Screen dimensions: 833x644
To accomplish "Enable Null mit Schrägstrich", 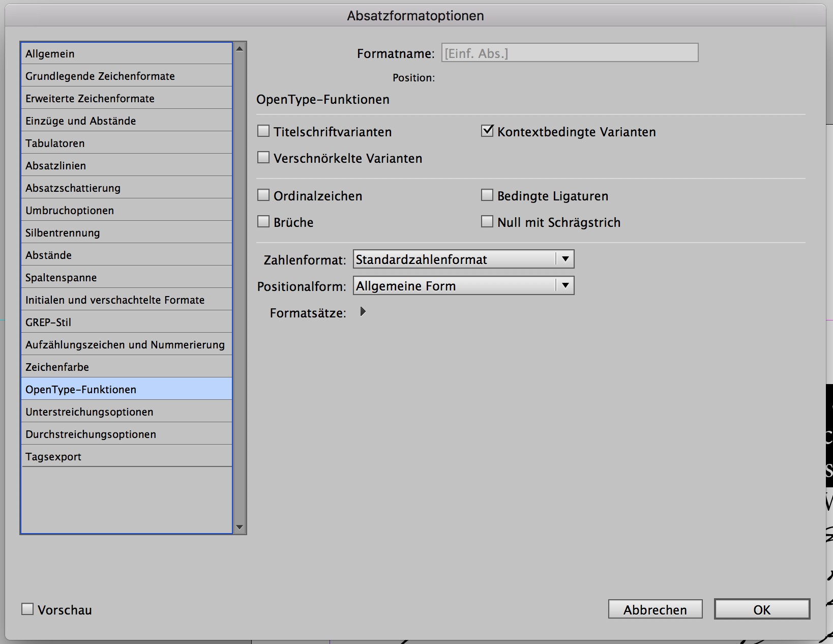I will (x=487, y=222).
